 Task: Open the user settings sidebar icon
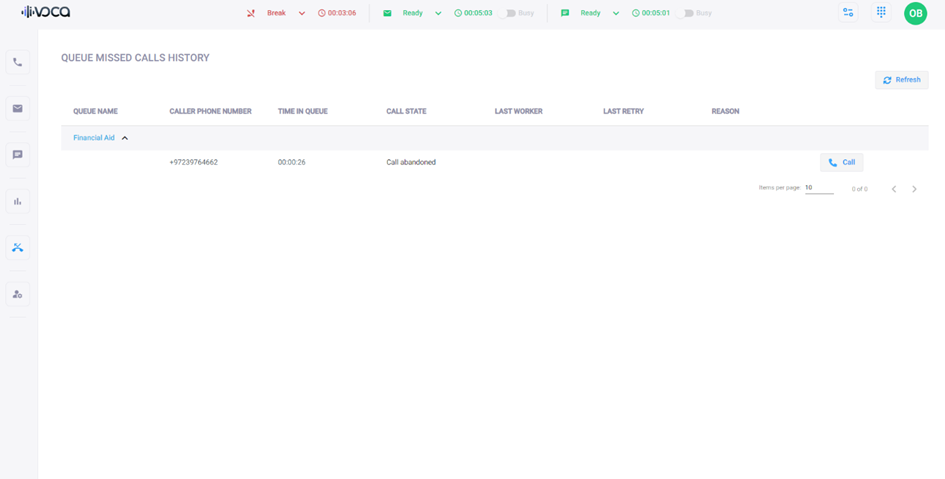click(17, 294)
